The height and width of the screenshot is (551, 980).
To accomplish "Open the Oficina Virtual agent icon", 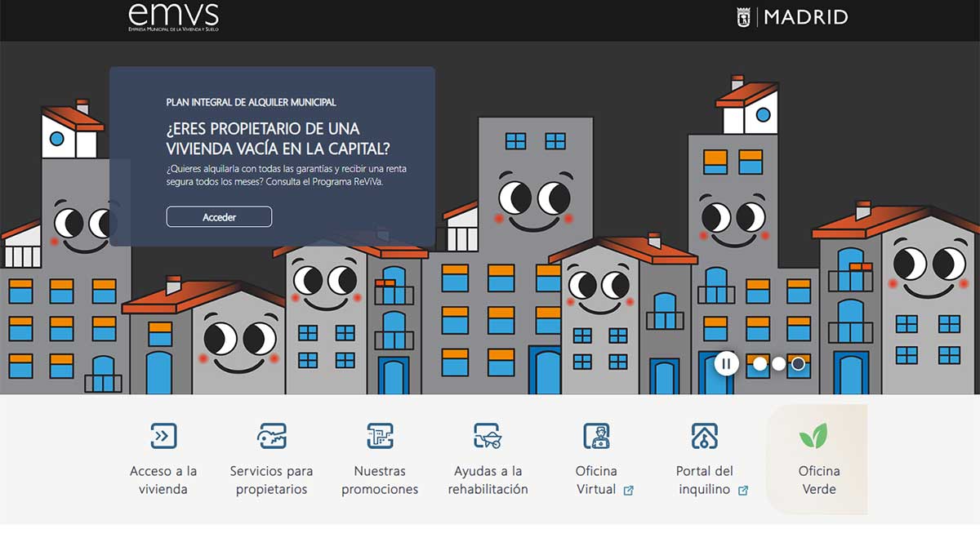I will 596,436.
